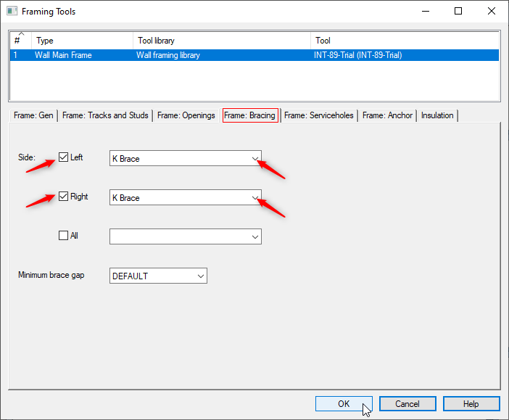Click the Framing Tools window icon
509x420 pixels.
[x=12, y=12]
